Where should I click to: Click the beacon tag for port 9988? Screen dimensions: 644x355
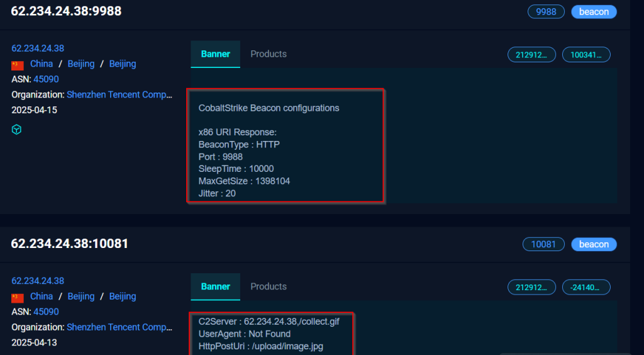(594, 12)
